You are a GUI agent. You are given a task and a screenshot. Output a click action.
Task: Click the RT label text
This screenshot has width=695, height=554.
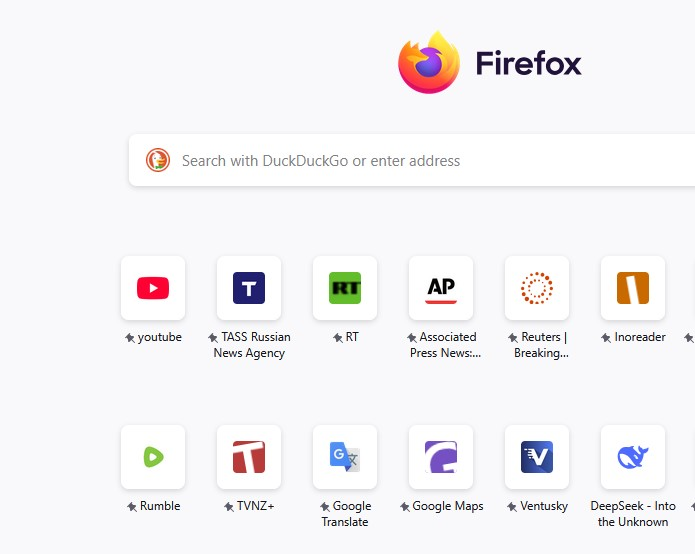352,337
